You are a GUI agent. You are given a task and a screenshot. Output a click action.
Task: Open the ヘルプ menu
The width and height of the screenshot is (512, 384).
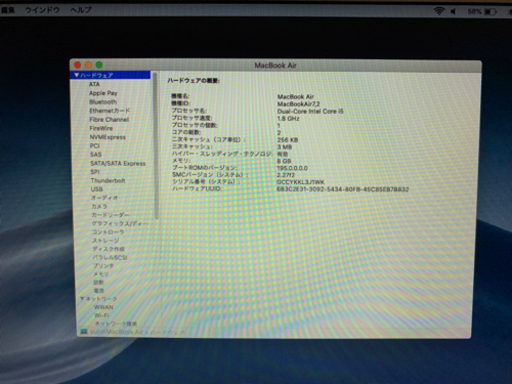coord(81,10)
